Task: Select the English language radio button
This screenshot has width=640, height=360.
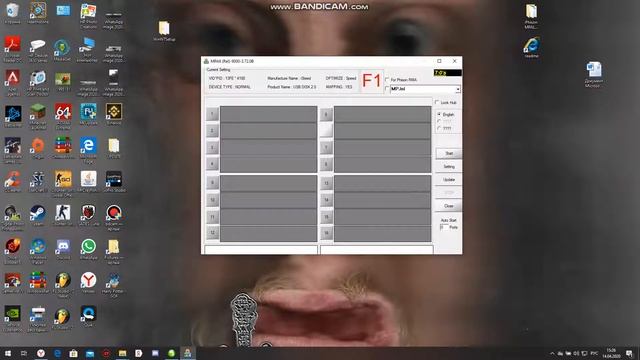Action: [x=439, y=114]
